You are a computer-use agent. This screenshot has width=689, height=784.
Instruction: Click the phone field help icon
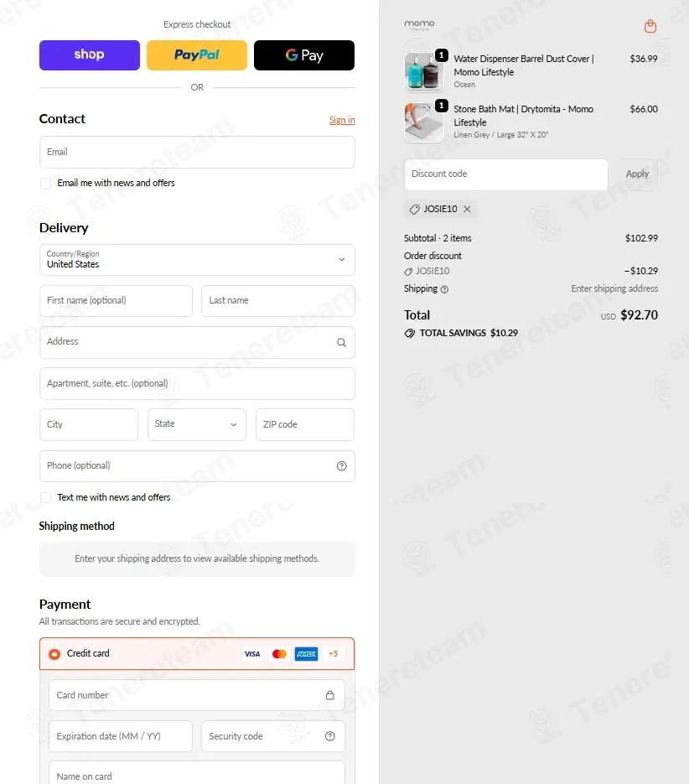[x=341, y=466]
